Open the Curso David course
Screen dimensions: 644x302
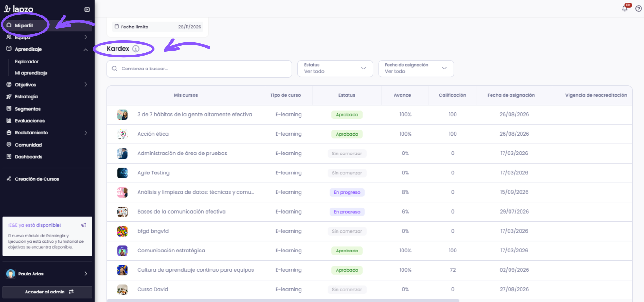(x=152, y=289)
